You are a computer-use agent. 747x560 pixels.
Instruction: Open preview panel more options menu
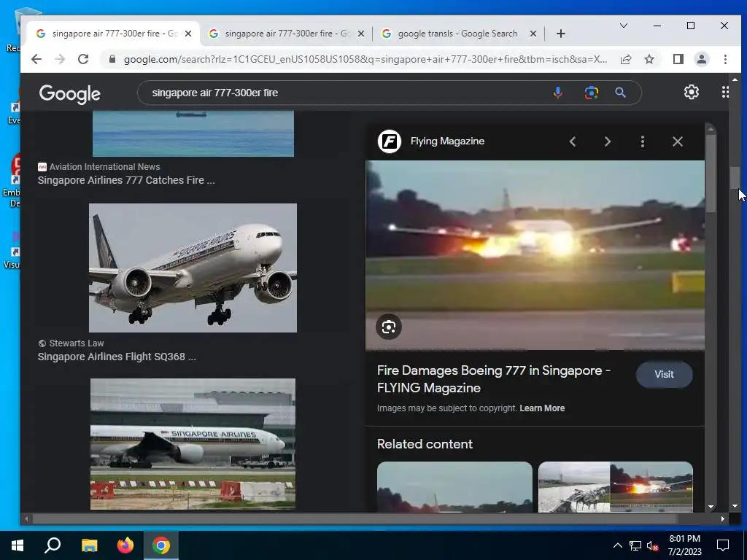[x=643, y=141]
